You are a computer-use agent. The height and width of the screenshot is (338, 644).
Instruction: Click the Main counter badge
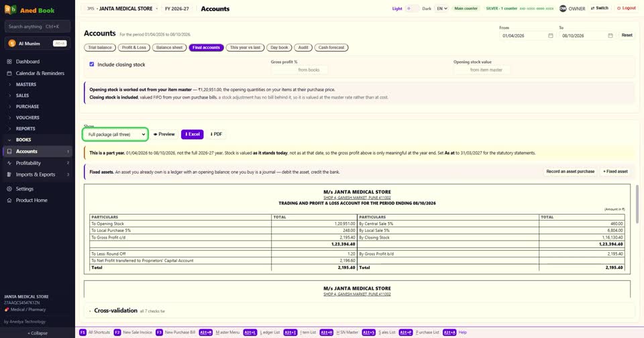(466, 8)
